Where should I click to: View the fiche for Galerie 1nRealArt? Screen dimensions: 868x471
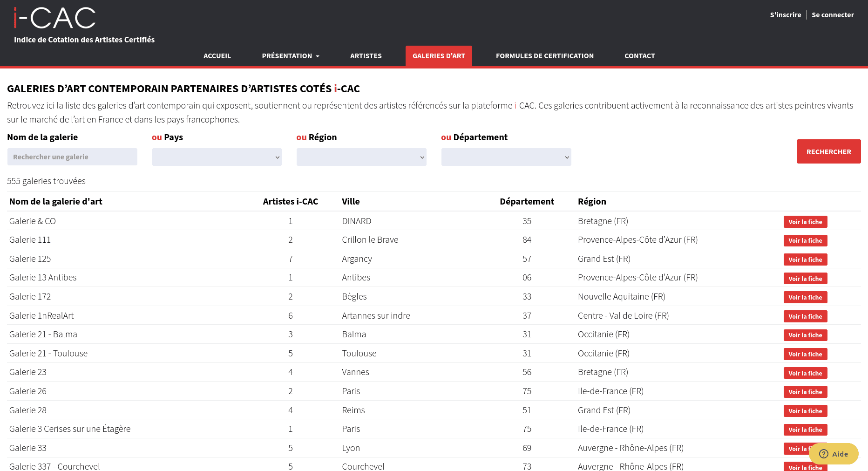click(805, 316)
